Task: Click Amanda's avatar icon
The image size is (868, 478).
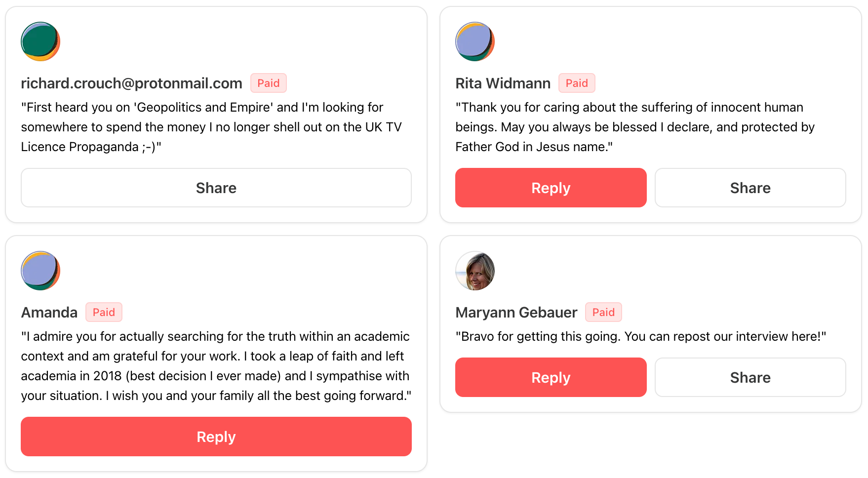Action: [40, 271]
